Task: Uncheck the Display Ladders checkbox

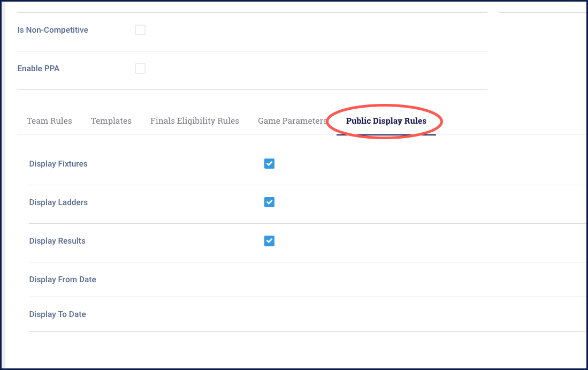Action: [269, 202]
